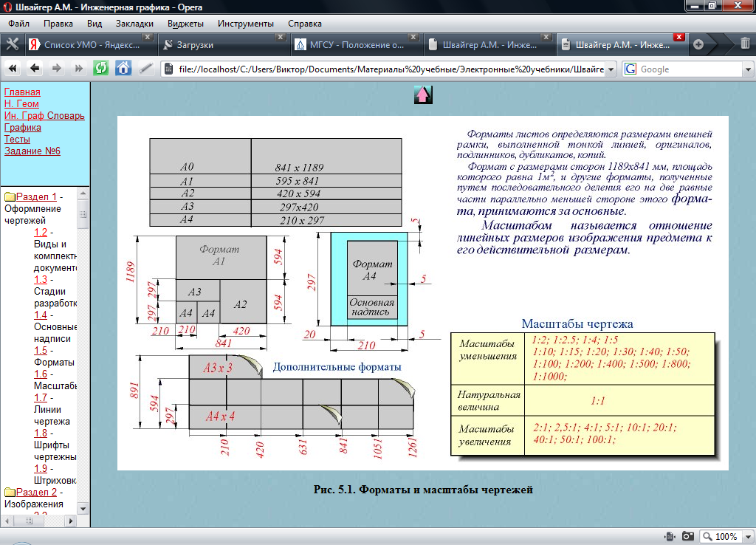Image resolution: width=756 pixels, height=545 pixels.
Task: Go back with the Back arrow
Action: pos(35,69)
